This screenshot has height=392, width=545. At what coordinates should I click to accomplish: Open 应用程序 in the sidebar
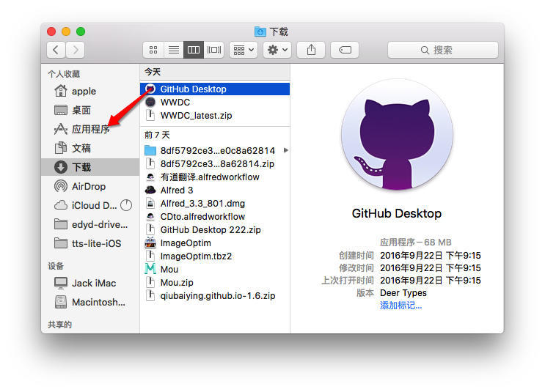coord(90,129)
